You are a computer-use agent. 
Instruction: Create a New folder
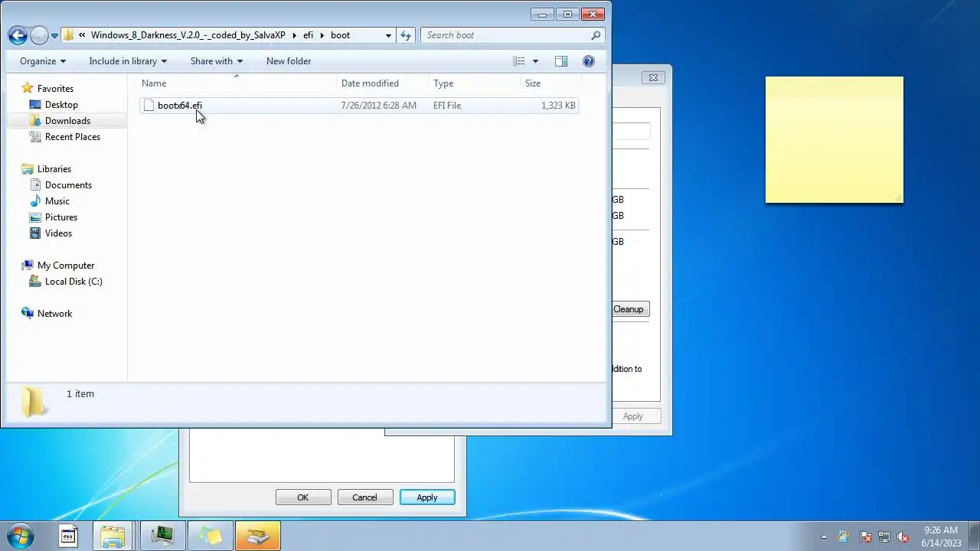(289, 61)
